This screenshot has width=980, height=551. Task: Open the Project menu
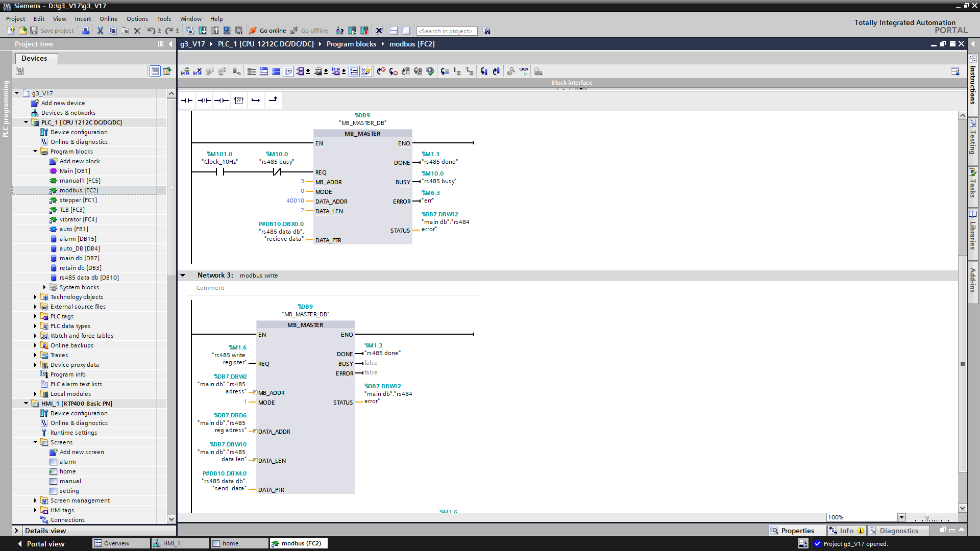click(x=15, y=19)
